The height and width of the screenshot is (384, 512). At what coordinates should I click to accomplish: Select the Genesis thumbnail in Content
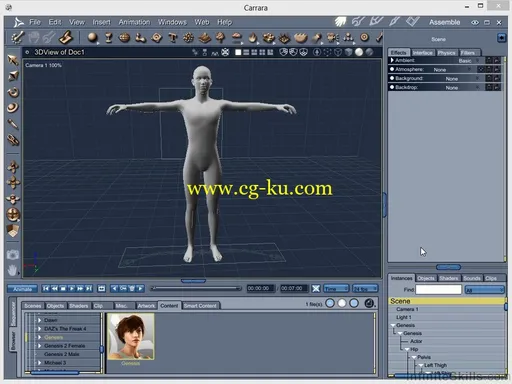point(131,336)
